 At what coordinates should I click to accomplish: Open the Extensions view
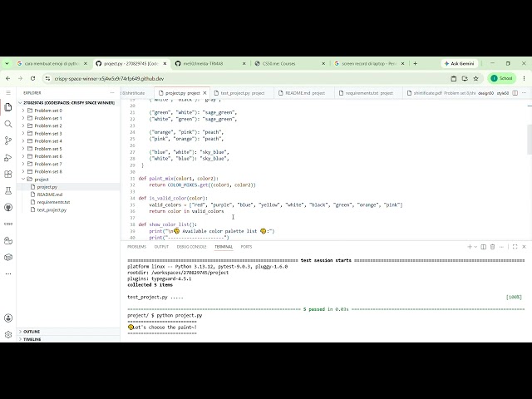click(x=8, y=174)
